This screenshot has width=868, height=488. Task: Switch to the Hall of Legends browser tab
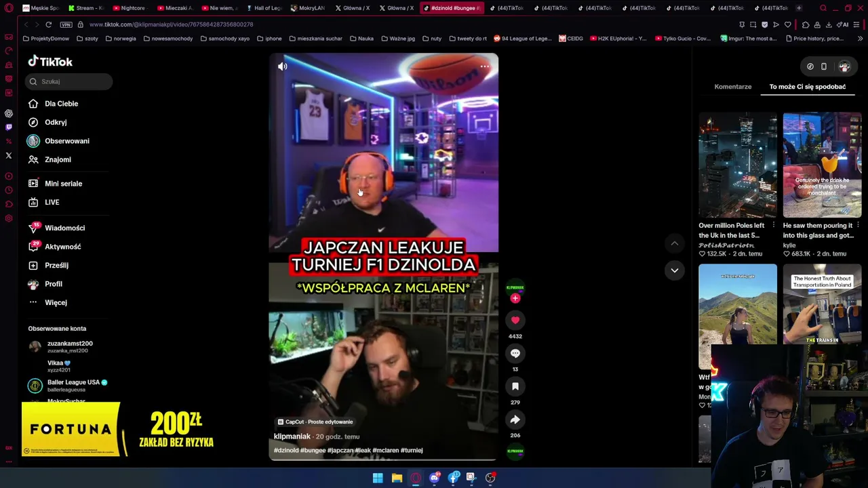click(x=264, y=8)
